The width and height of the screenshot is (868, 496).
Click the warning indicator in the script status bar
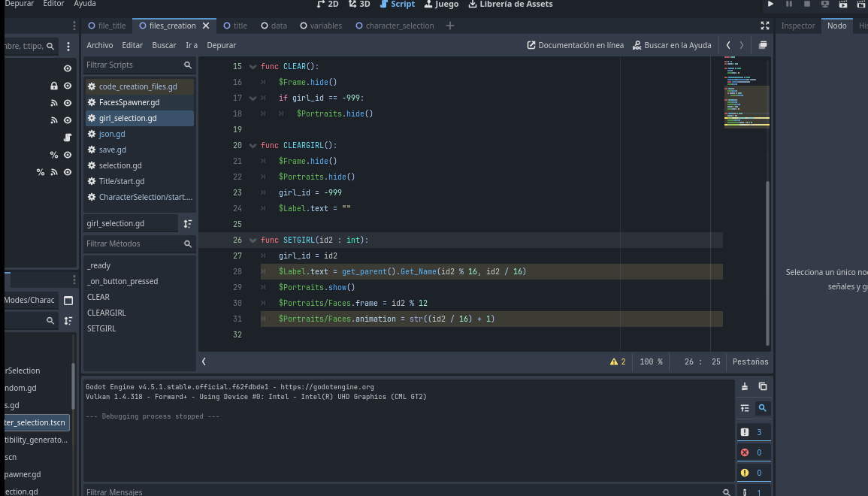pyautogui.click(x=618, y=361)
